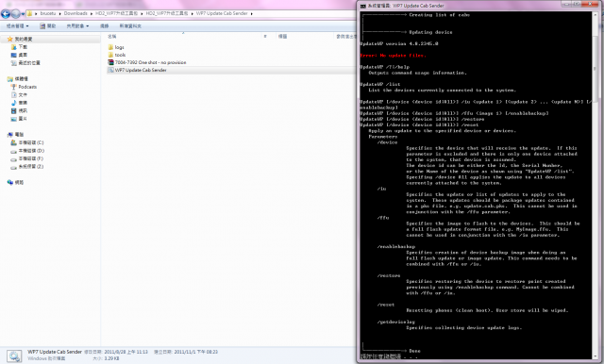Click the red Error: No update files line
The width and height of the screenshot is (604, 364).
click(x=393, y=56)
